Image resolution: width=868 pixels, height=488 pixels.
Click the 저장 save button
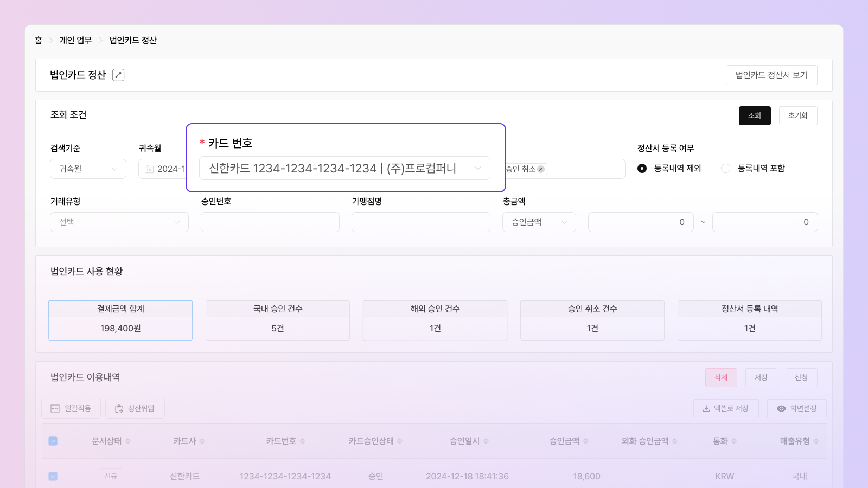coord(761,377)
